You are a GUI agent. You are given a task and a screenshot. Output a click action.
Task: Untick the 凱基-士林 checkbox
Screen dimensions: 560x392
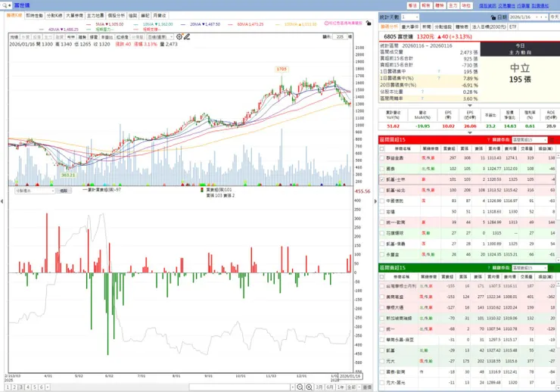pos(382,179)
